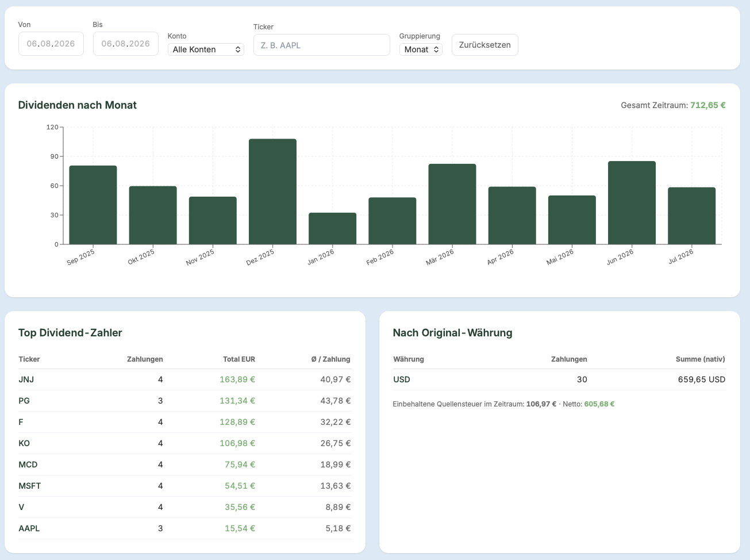Click the Apr 2026 axis label
Image resolution: width=750 pixels, height=560 pixels.
[501, 256]
